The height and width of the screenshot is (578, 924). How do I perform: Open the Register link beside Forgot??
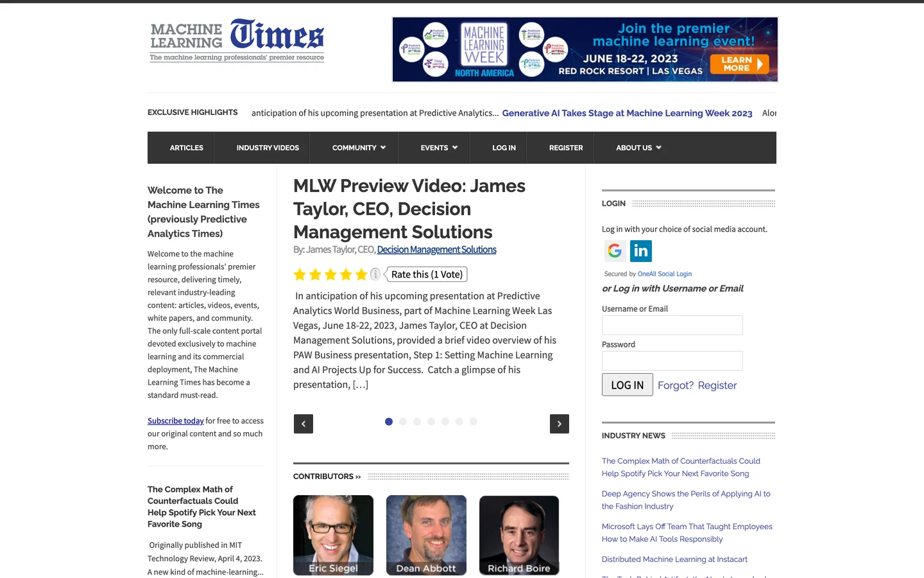point(717,385)
